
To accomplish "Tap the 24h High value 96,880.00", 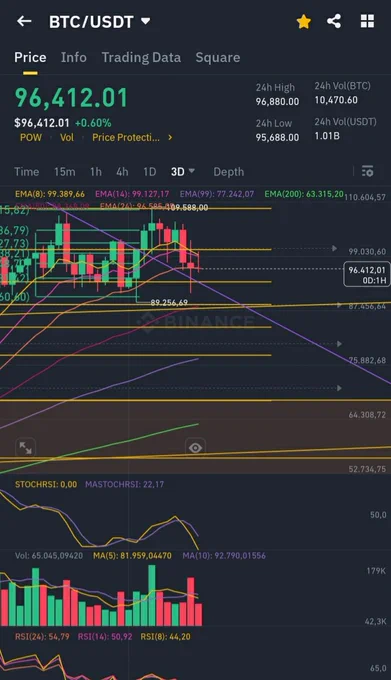I will 277,101.
